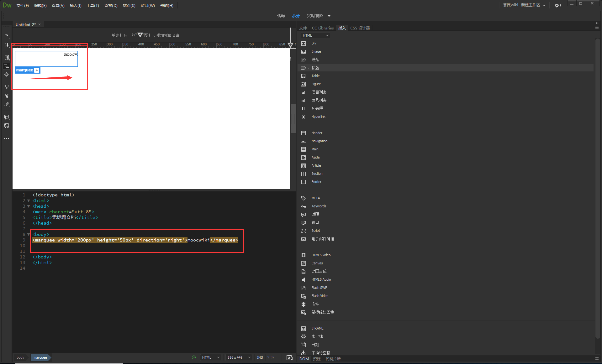
Task: Insert Flash SWF
Action: pyautogui.click(x=319, y=288)
